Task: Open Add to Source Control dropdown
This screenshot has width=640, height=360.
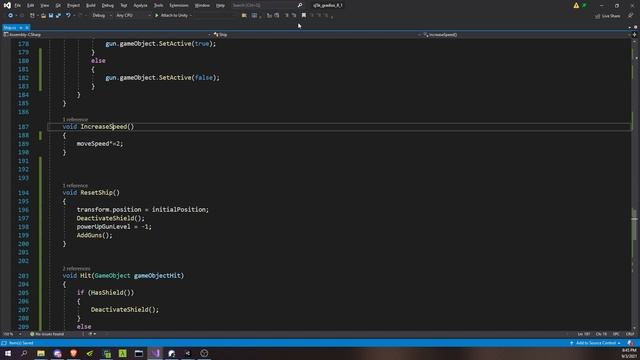Action: pos(596,343)
